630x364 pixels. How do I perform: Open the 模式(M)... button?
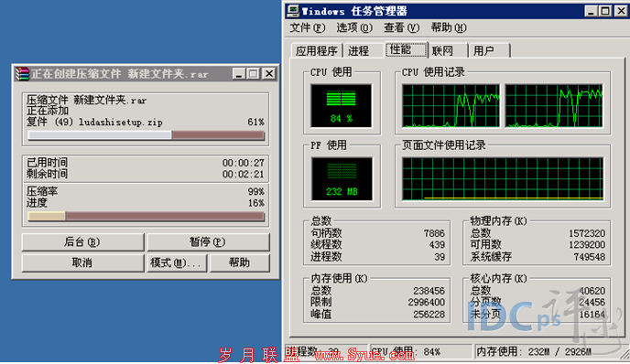coord(177,262)
